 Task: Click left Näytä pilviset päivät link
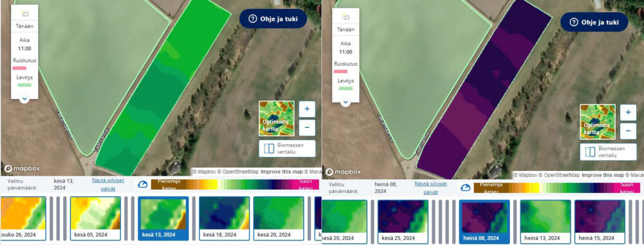point(108,185)
